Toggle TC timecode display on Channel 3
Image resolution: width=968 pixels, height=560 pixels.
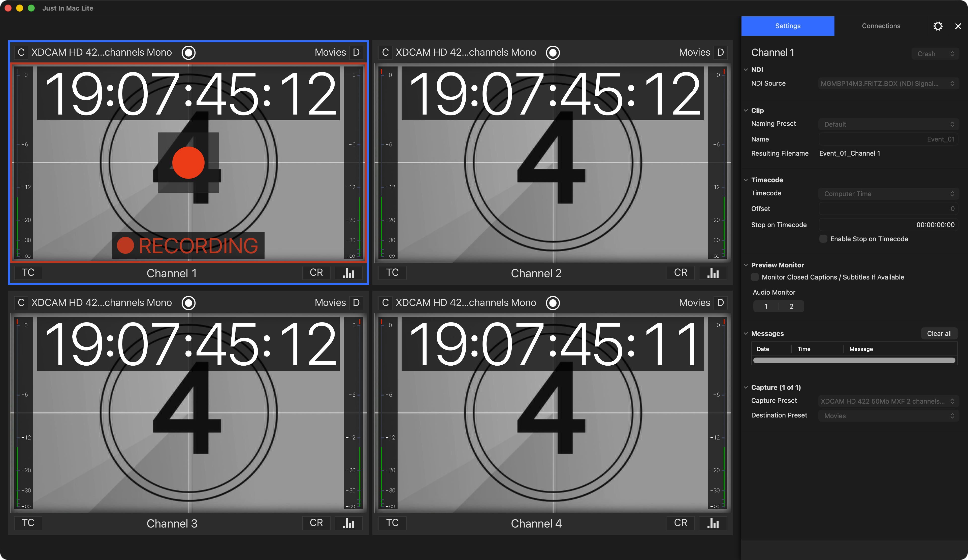point(28,523)
